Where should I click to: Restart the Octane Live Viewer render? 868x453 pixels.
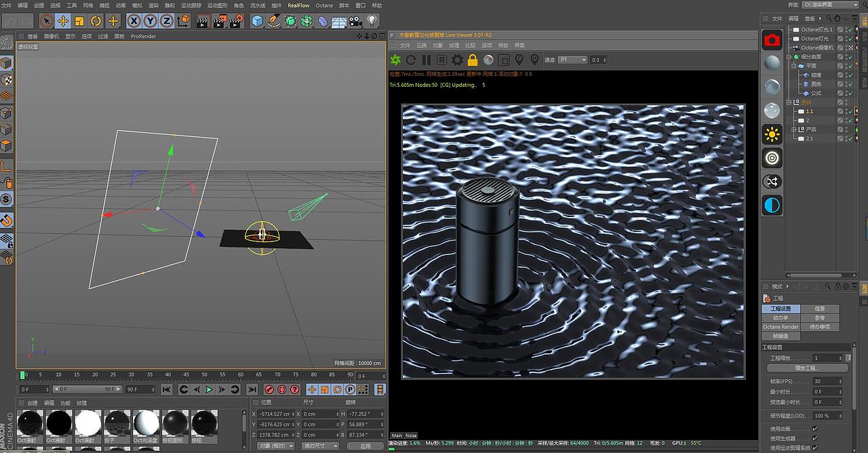coord(411,60)
